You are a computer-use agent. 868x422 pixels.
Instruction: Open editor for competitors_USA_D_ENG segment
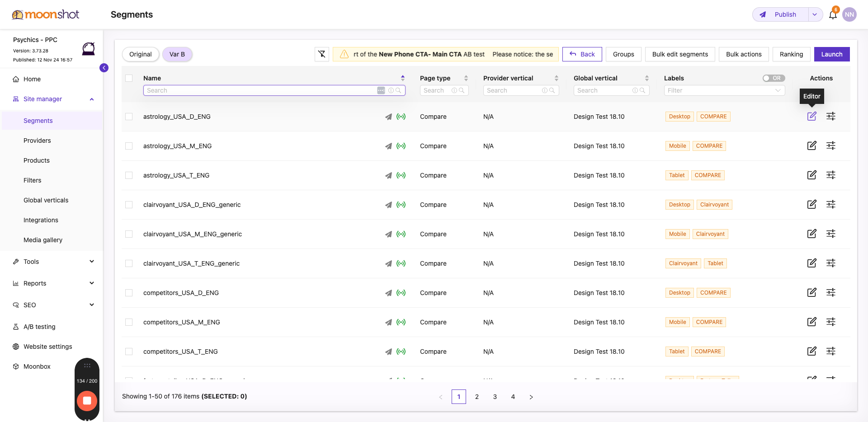[812, 292]
